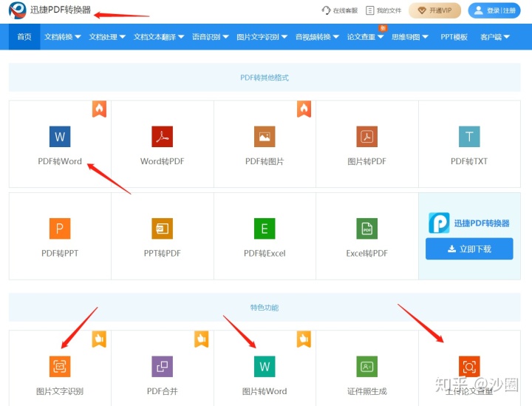This screenshot has width=532, height=406.
Task: Click the PDF转PPT label
Action: pos(60,253)
